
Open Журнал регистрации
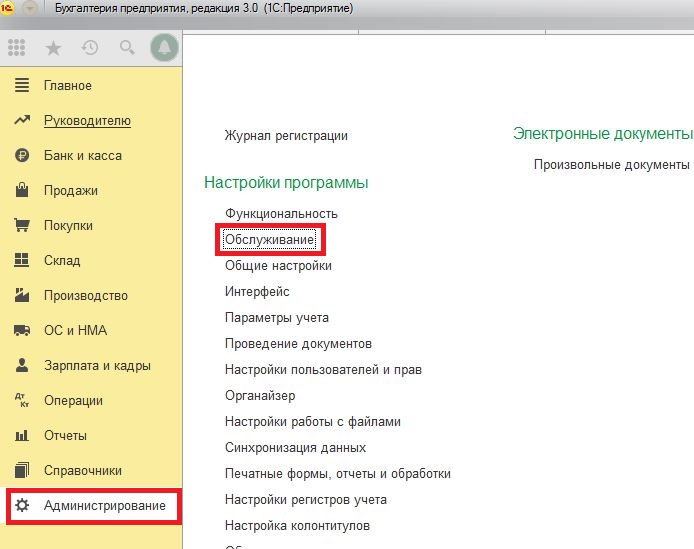tap(286, 135)
